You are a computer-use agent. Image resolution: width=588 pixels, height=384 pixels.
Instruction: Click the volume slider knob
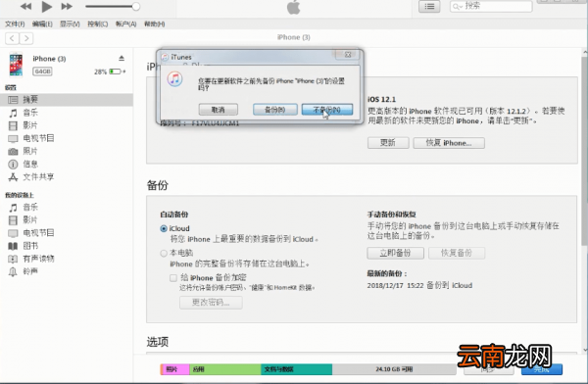(136, 7)
